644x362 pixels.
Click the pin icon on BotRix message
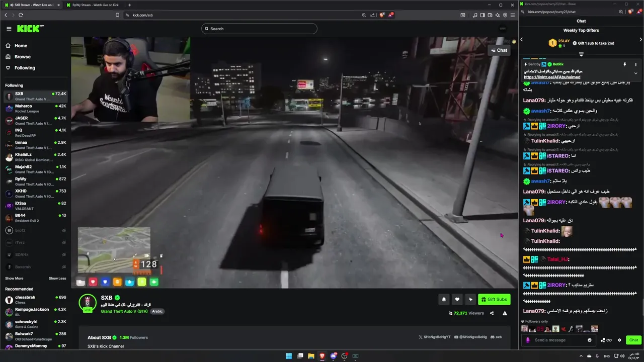(x=625, y=64)
